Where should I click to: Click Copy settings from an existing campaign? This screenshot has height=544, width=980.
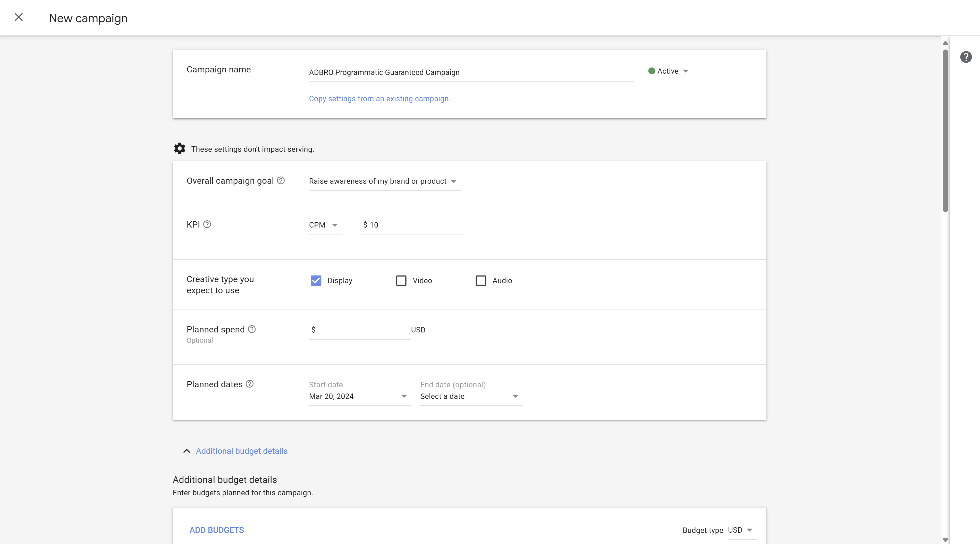[x=379, y=98]
